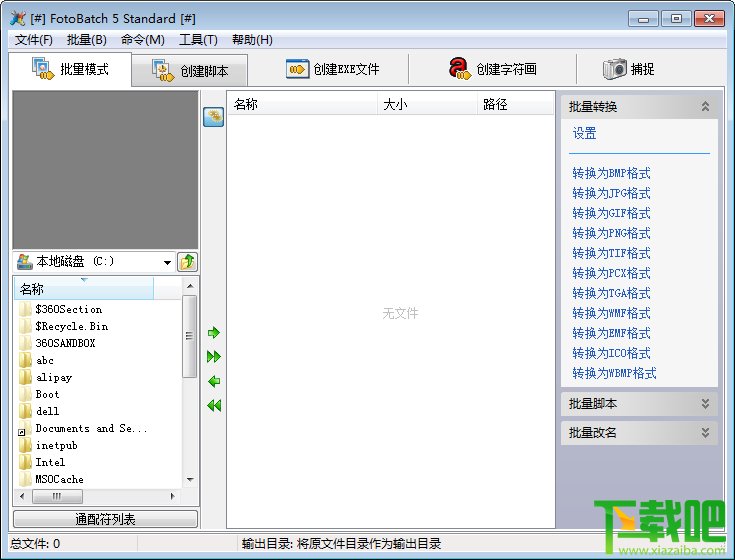735x560 pixels.
Task: Click the 捕捉 camera toolbar button
Action: (628, 69)
